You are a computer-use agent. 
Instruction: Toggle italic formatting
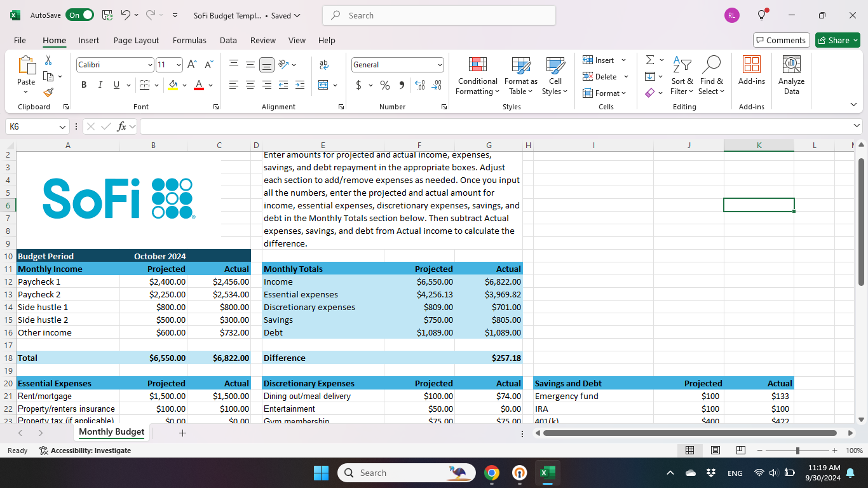100,85
